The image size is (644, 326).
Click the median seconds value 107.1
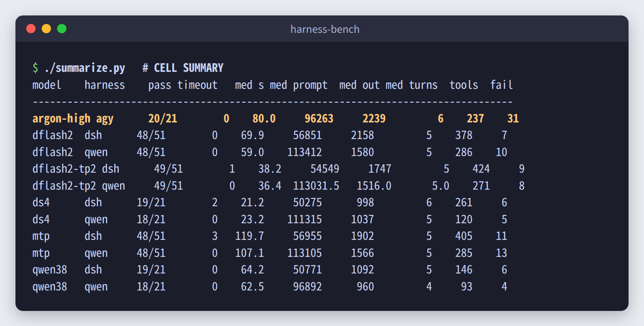pos(249,253)
